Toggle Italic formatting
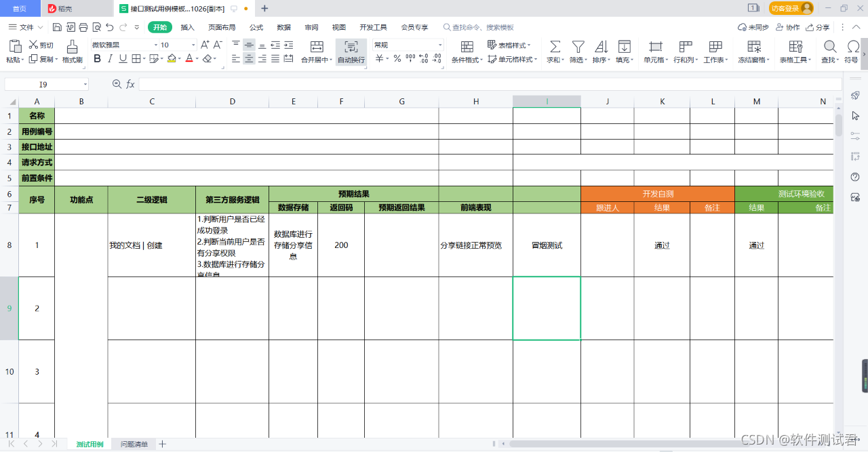 [111, 59]
